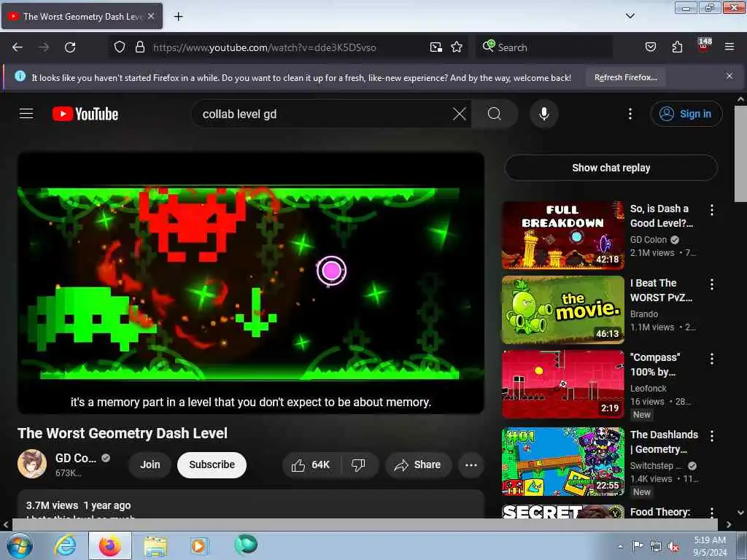Go to YouTube home via logo
Image resolution: width=747 pixels, height=560 pixels.
[x=85, y=114]
